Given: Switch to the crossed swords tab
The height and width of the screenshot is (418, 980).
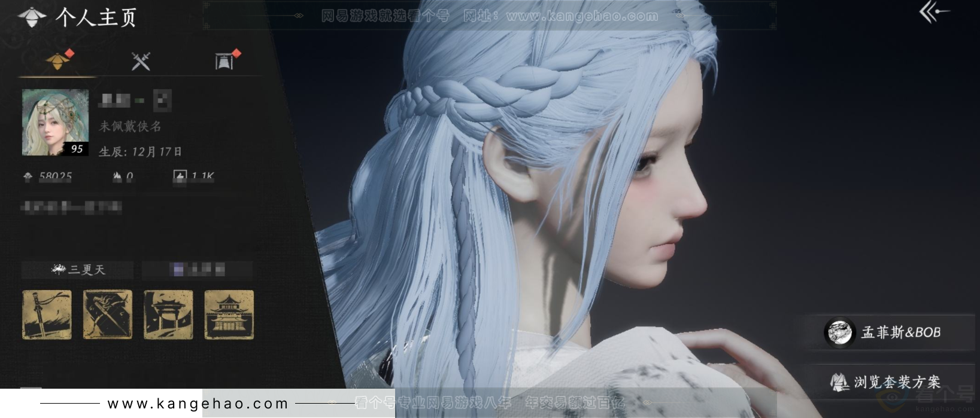Looking at the screenshot, I should point(141,61).
